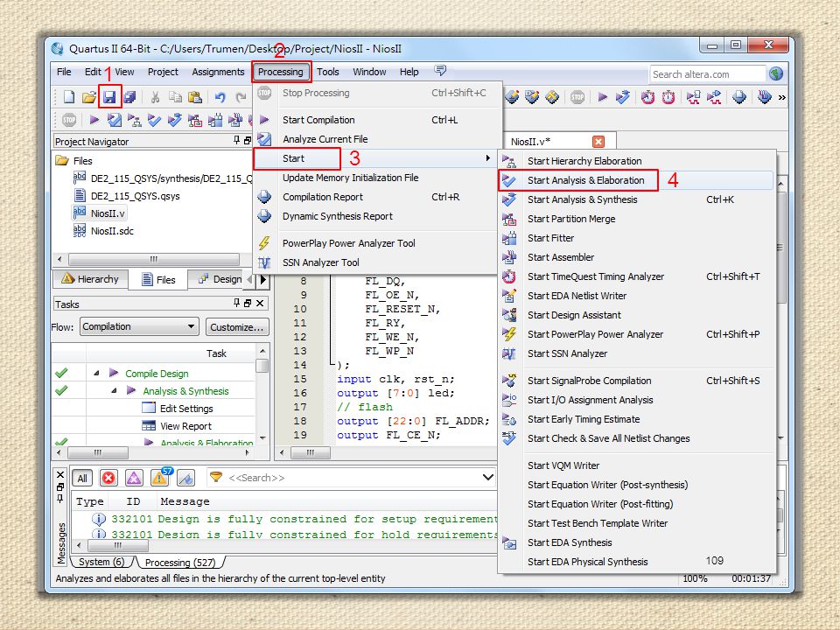Collapse the Analysis & Synthesis task
The image size is (840, 630).
[x=114, y=390]
